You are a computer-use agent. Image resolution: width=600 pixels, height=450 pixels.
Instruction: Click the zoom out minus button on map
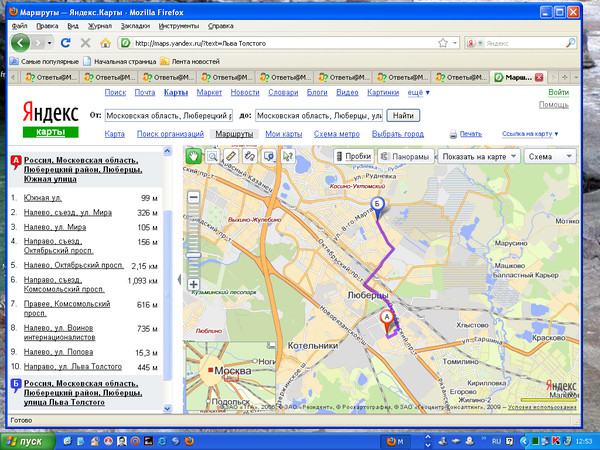click(x=193, y=197)
